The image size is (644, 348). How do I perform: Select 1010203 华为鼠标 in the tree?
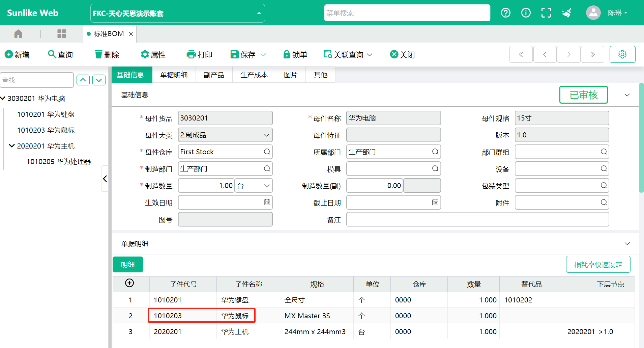[x=46, y=130]
